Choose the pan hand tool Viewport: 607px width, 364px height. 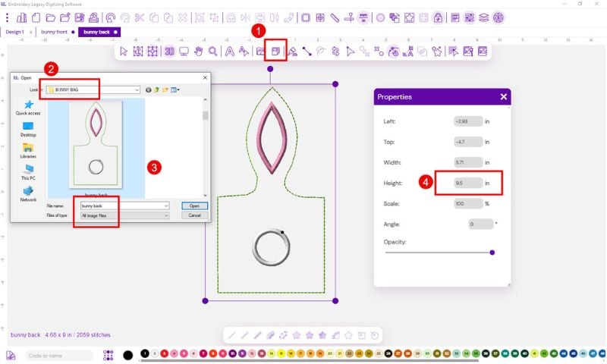coord(199,52)
